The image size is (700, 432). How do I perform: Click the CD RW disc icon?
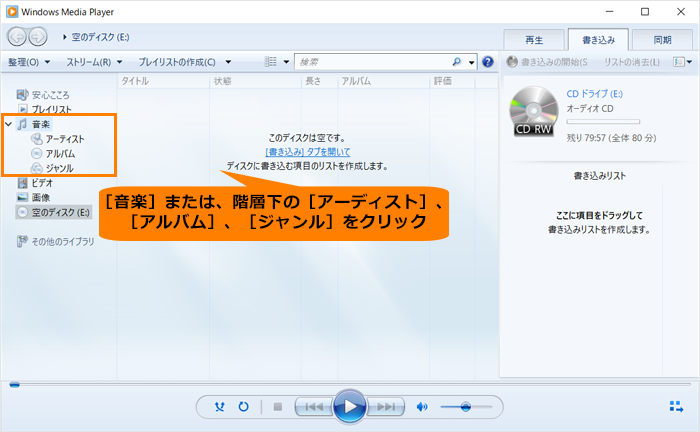(534, 111)
